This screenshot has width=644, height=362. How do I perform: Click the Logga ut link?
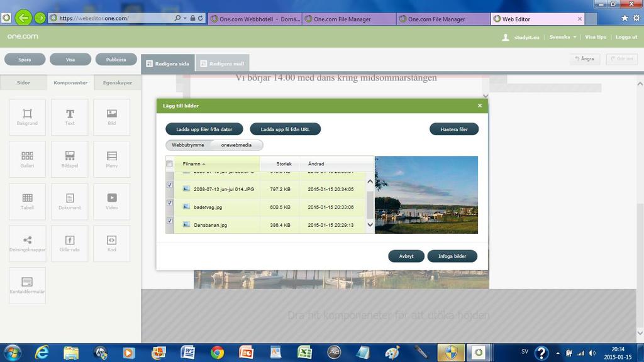pyautogui.click(x=626, y=37)
